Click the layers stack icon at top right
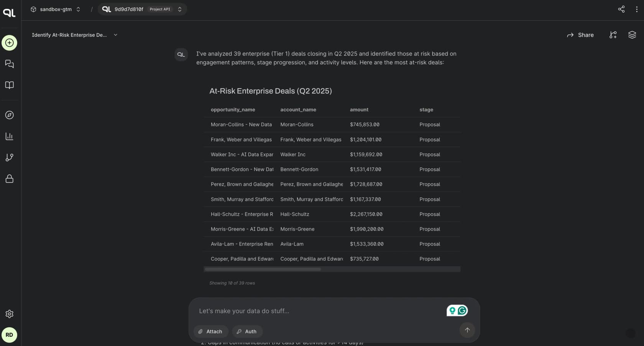The height and width of the screenshot is (346, 644). [x=632, y=35]
